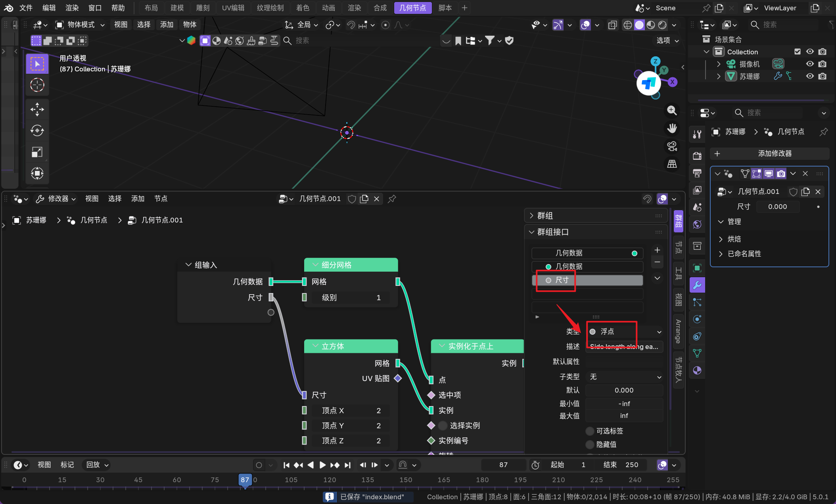This screenshot has height=504, width=836.
Task: Toggle camera view icon in viewport
Action: tap(672, 146)
